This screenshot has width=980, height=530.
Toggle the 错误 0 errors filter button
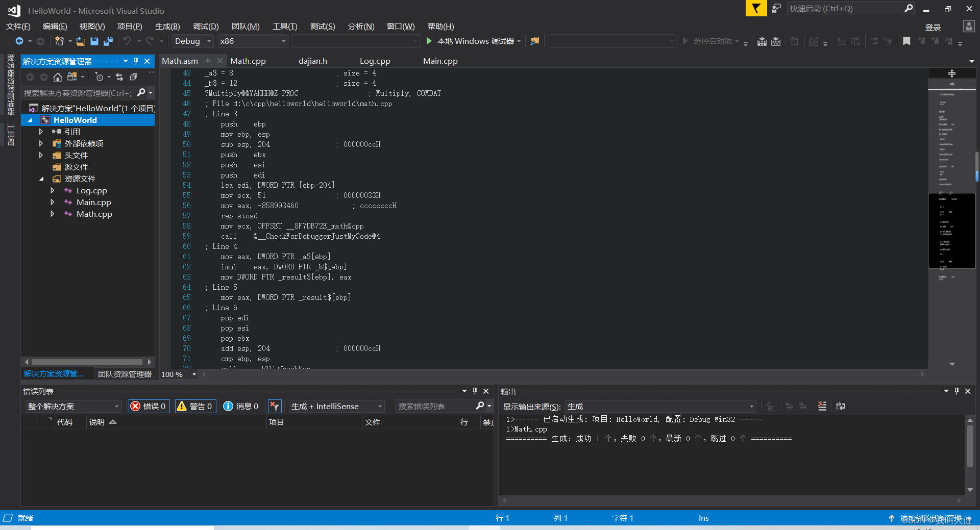[149, 406]
